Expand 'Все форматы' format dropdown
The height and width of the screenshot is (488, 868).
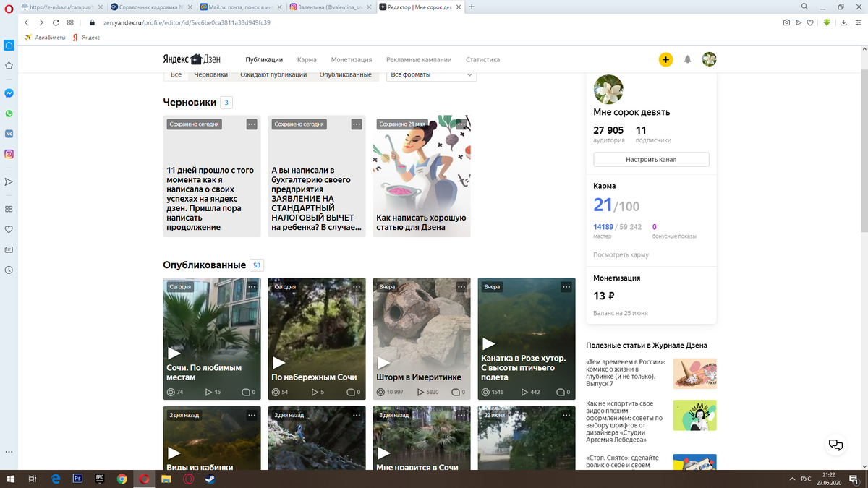pyautogui.click(x=431, y=74)
